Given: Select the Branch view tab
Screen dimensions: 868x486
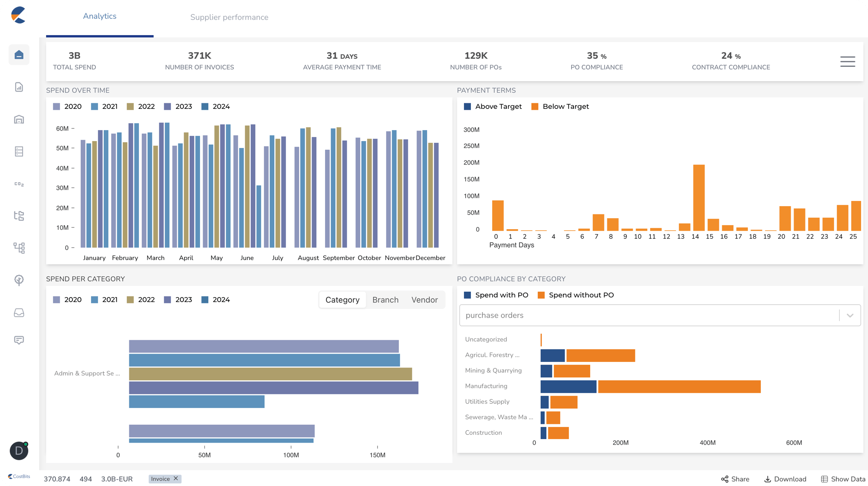Looking at the screenshot, I should pos(385,300).
